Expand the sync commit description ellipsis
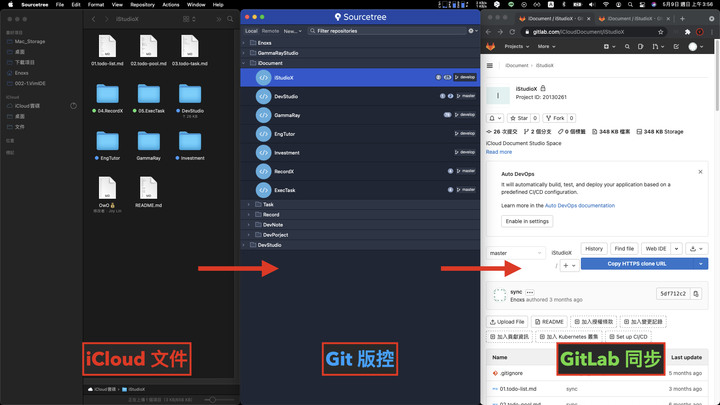 coord(529,292)
